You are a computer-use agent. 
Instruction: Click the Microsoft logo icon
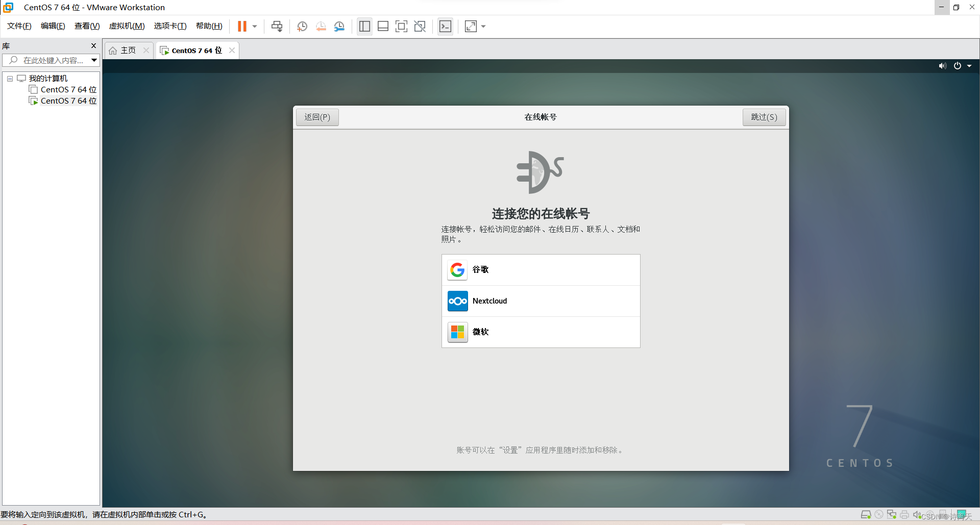pyautogui.click(x=457, y=332)
